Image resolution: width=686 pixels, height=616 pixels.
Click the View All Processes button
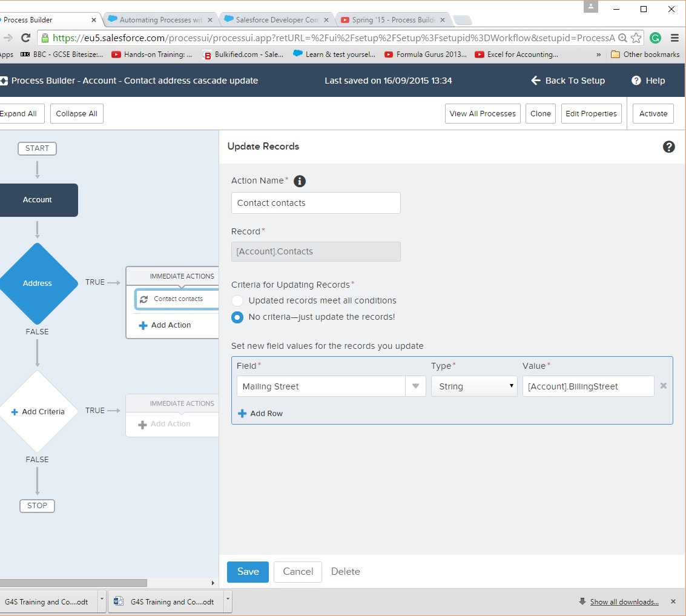[x=483, y=114]
